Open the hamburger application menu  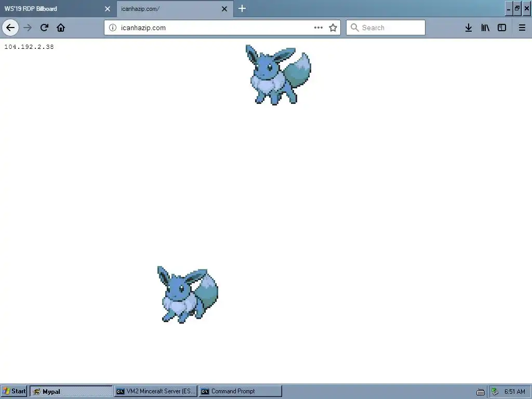pyautogui.click(x=522, y=28)
